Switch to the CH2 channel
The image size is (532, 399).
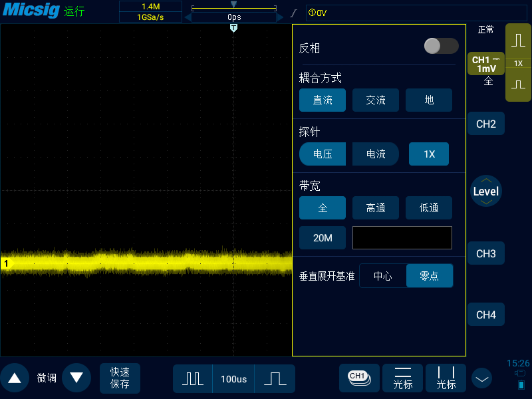pyautogui.click(x=486, y=124)
